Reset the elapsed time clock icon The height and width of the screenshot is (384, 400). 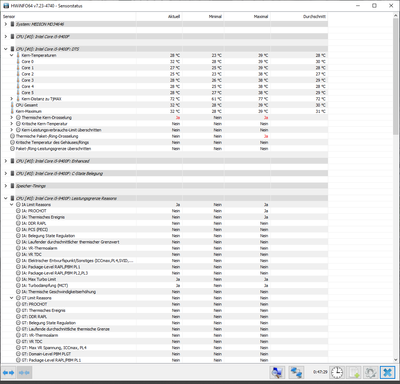[337, 372]
